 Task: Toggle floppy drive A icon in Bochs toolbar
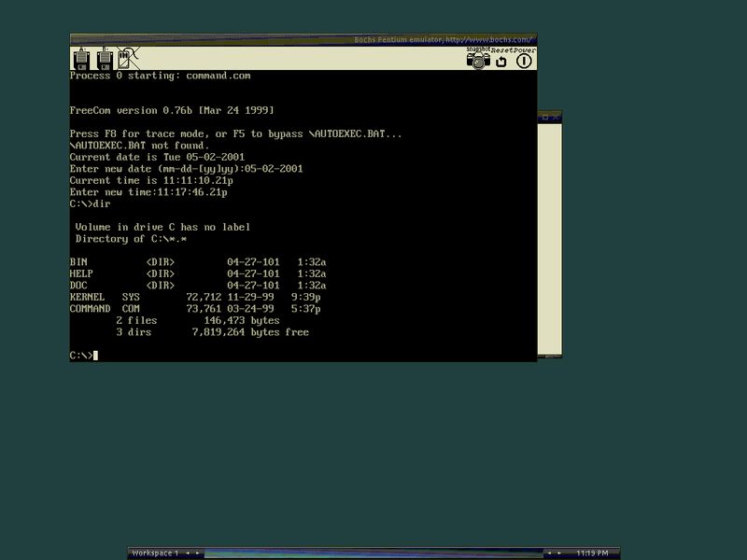(x=82, y=59)
